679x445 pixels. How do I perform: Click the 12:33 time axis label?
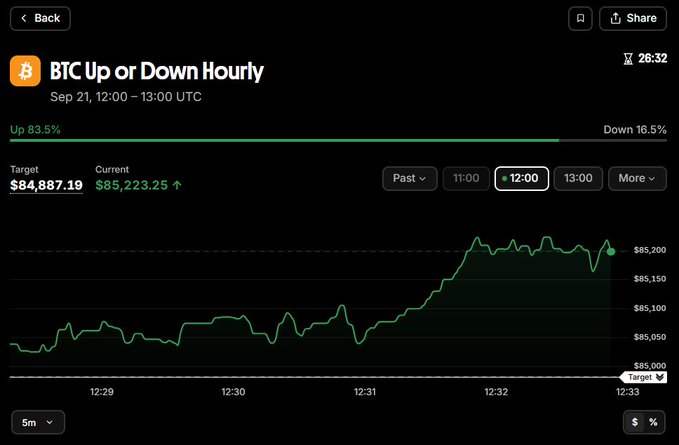point(627,392)
